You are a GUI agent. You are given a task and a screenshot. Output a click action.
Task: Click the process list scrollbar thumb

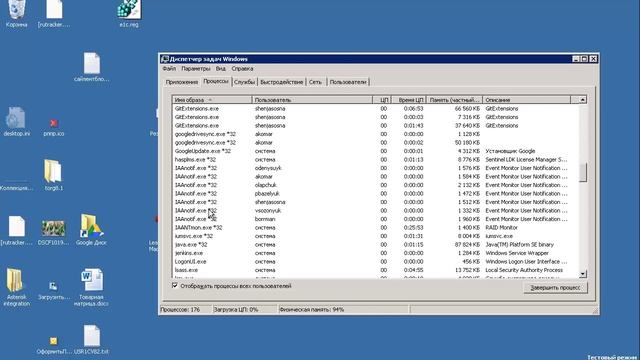pos(583,173)
